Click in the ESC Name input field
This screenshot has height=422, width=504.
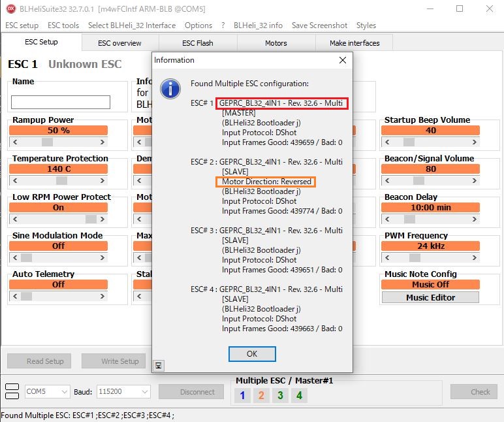61,102
